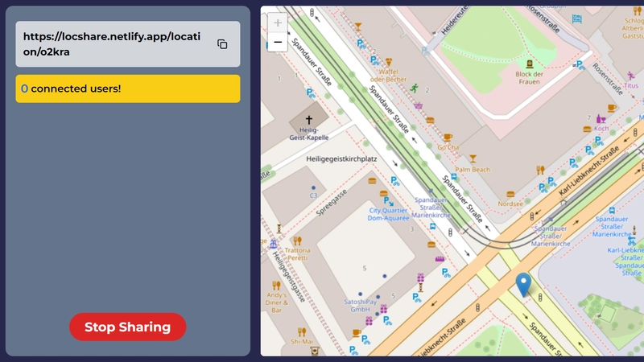
Task: Click the Shi-Mai restaurant icon
Action: click(x=302, y=331)
